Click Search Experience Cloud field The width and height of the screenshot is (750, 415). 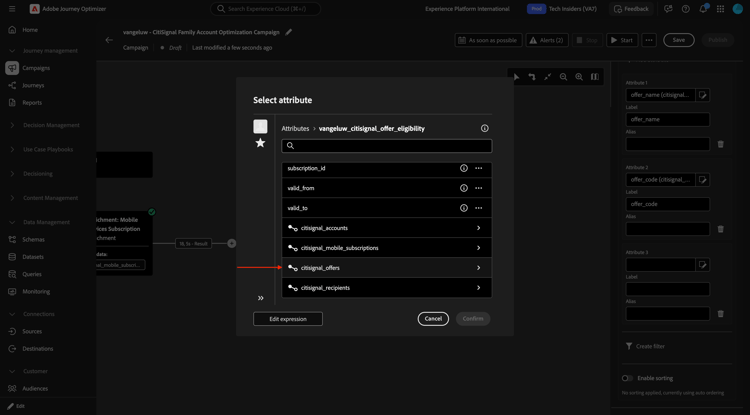[x=265, y=9]
